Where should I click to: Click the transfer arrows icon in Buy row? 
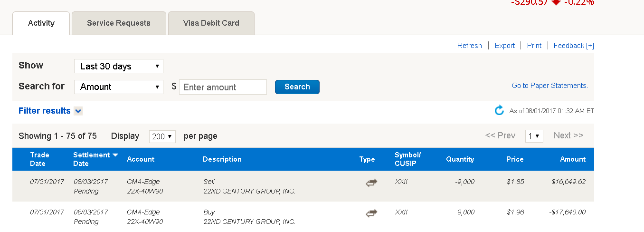(371, 213)
